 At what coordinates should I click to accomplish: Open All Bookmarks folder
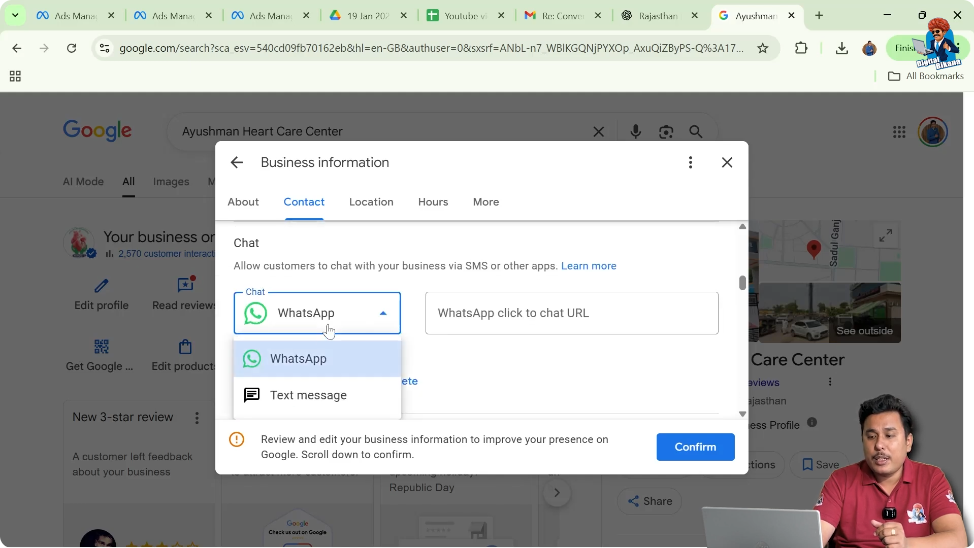pos(926,76)
